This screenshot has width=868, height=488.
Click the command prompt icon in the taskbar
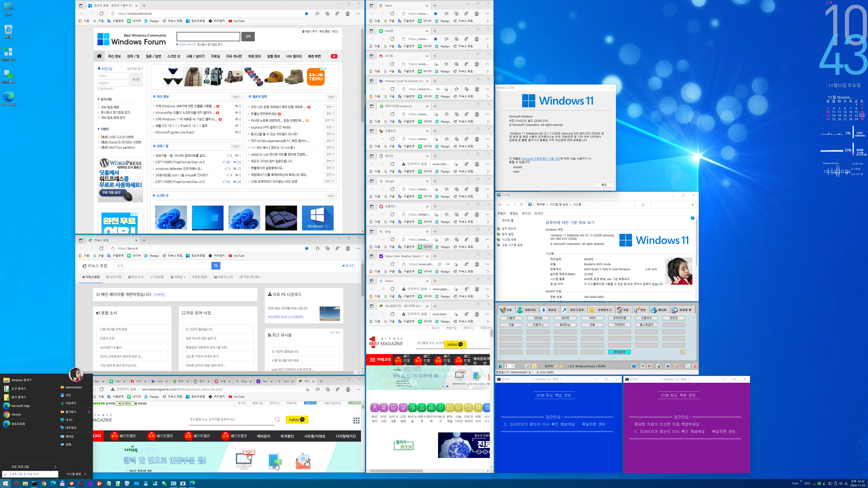click(x=34, y=483)
